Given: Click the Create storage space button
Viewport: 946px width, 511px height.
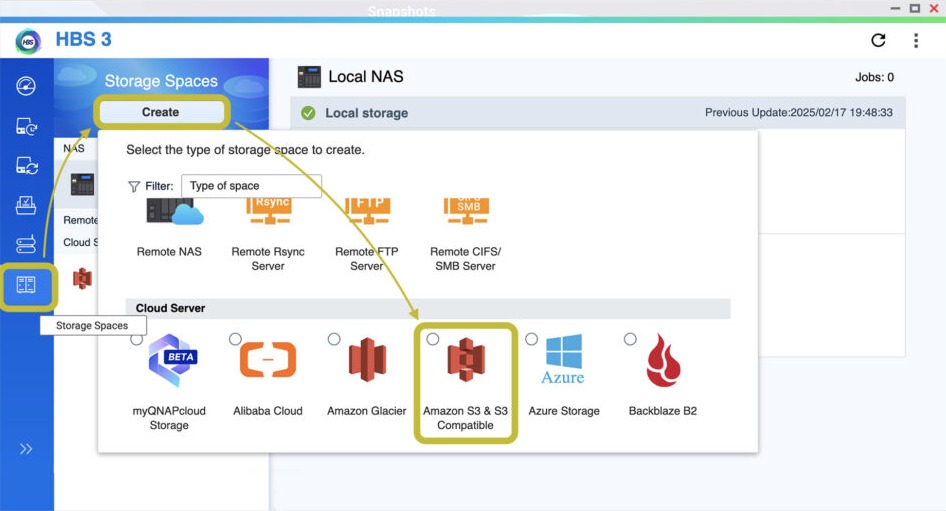Looking at the screenshot, I should 160,112.
